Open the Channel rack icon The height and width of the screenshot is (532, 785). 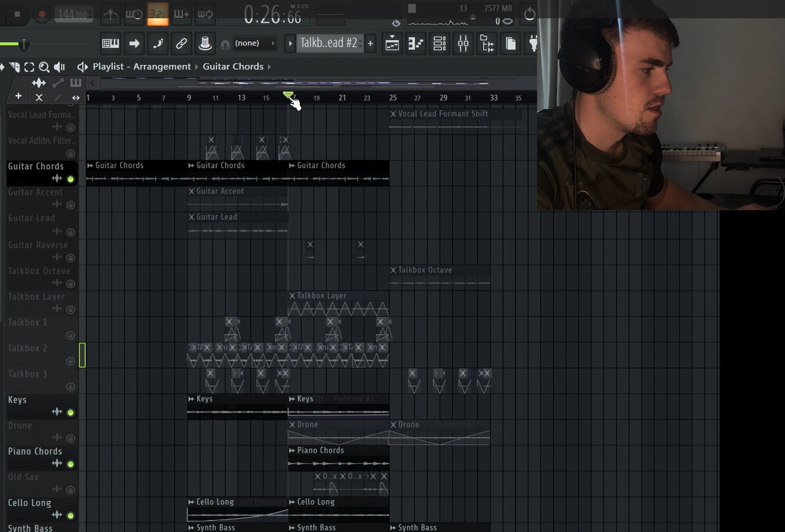pos(440,43)
